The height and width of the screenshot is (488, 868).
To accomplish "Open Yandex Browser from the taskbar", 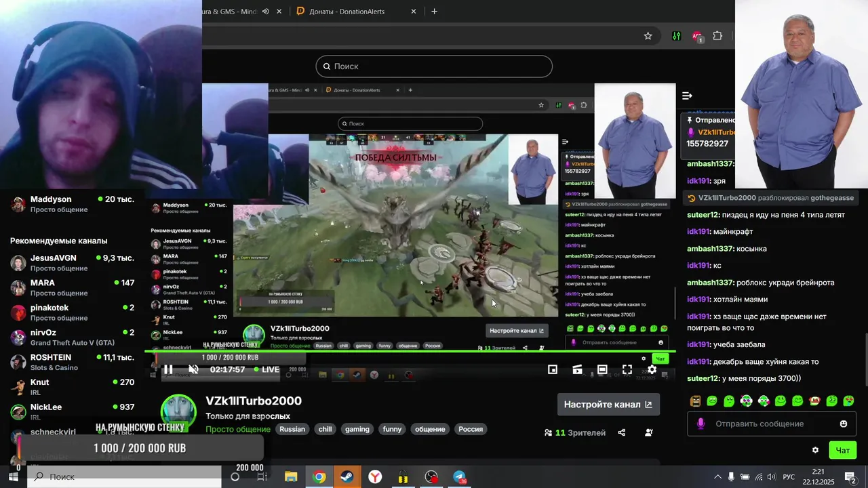I will tap(375, 476).
